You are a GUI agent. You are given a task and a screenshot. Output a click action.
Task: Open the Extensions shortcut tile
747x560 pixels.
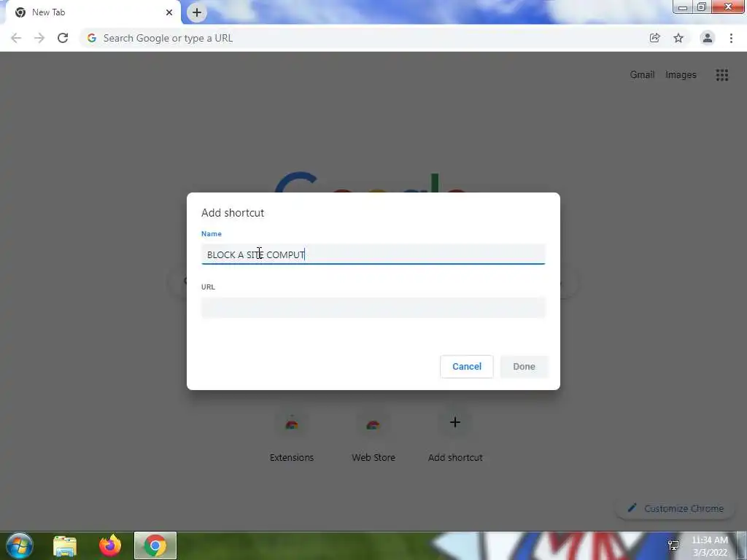click(x=292, y=436)
